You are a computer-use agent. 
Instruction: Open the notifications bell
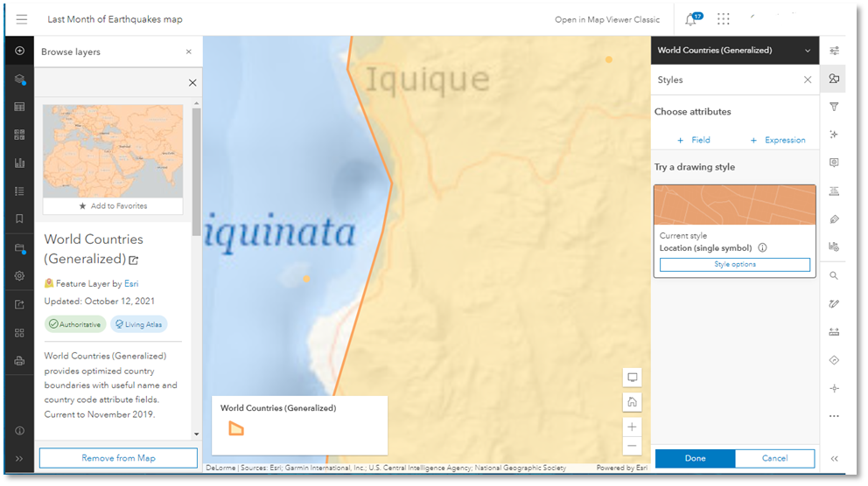coord(691,19)
